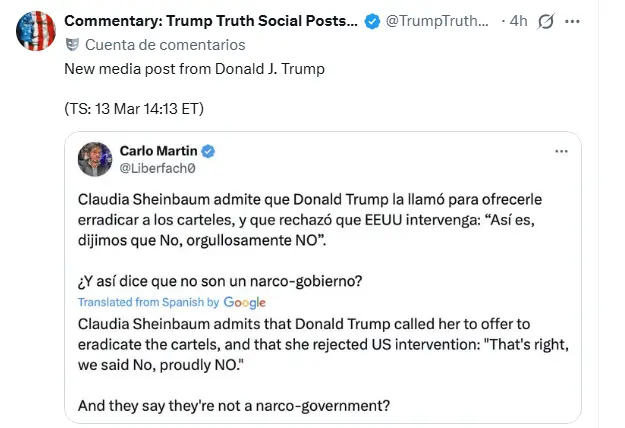
Task: Click the (TS: 13 Mar 14:13 ET) line
Action: 135,109
